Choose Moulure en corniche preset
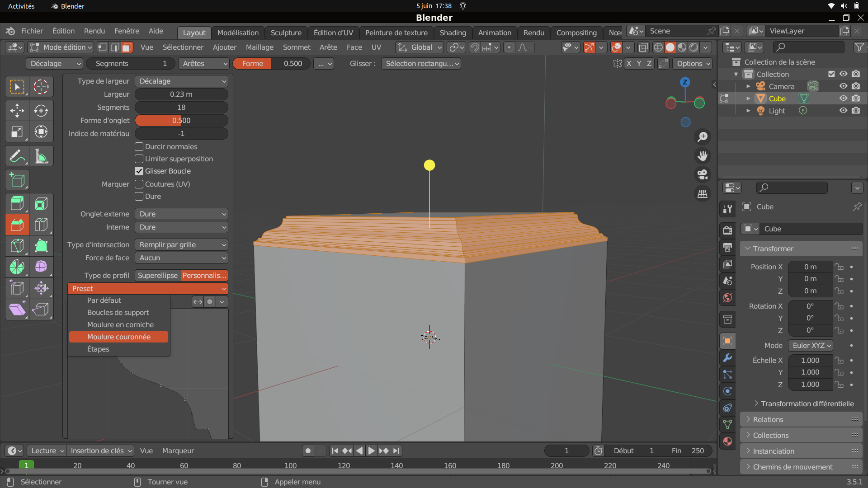868x488 pixels. tap(120, 325)
